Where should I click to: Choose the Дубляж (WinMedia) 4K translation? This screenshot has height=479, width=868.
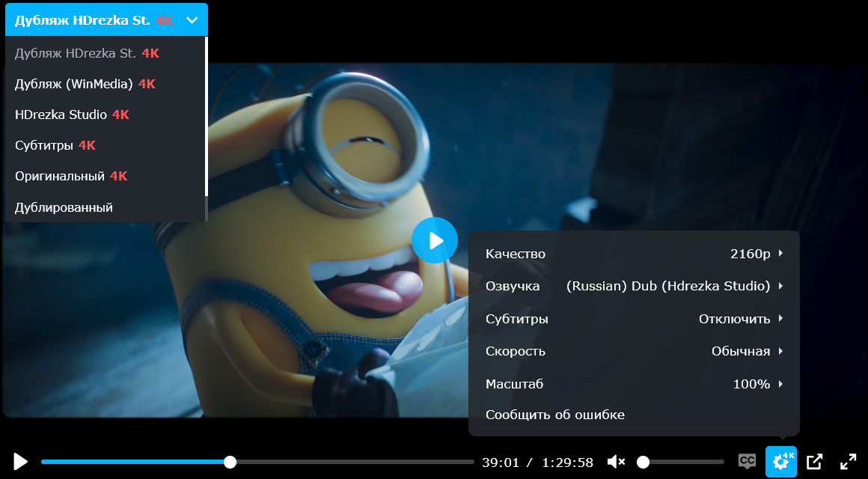(106, 84)
